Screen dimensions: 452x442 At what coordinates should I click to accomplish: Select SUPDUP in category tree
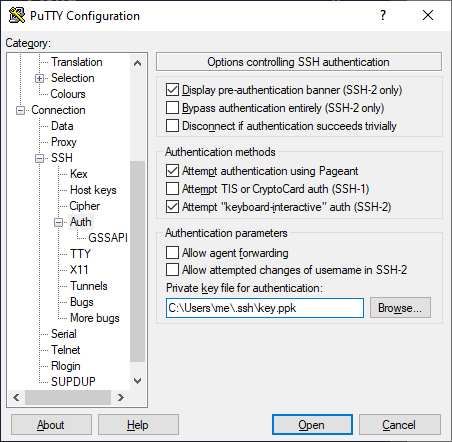pos(73,382)
